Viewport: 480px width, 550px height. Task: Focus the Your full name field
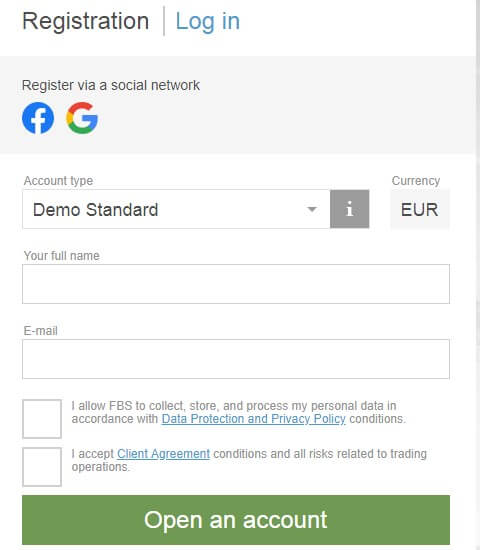(x=236, y=284)
